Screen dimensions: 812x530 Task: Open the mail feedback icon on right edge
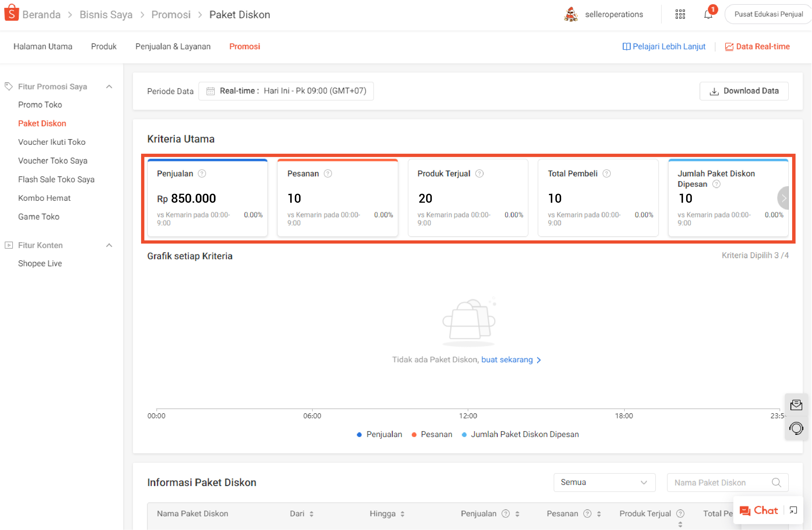tap(796, 405)
